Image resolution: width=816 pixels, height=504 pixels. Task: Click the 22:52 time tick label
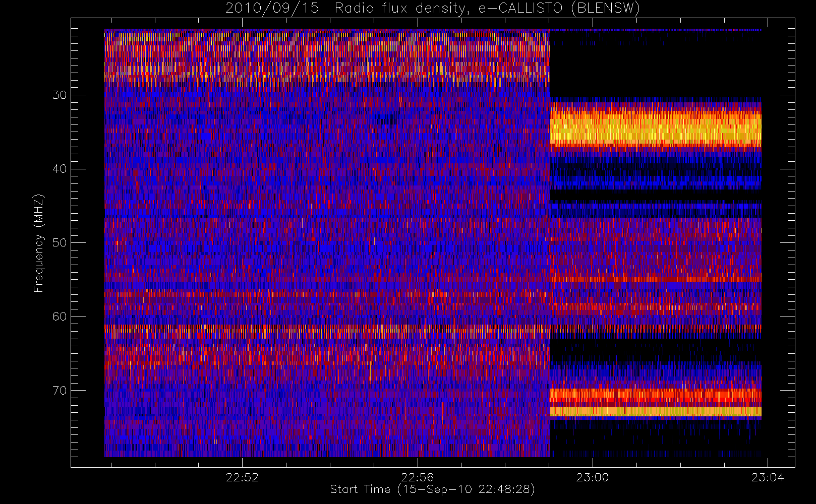pos(242,477)
